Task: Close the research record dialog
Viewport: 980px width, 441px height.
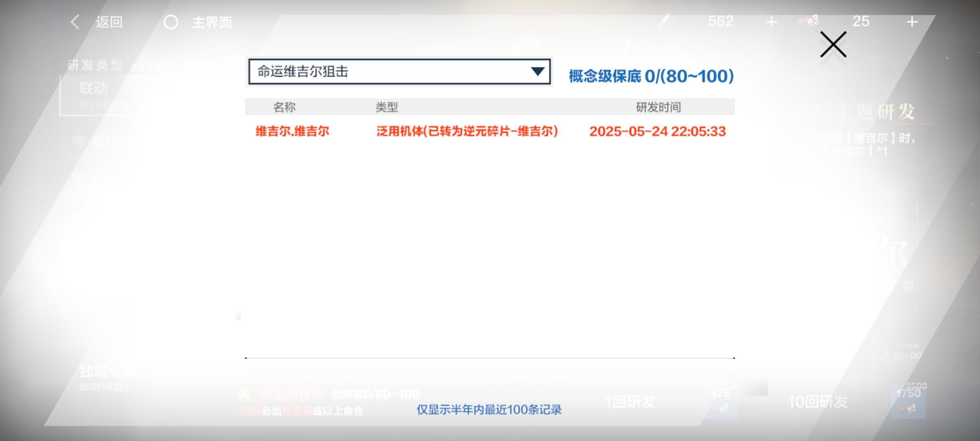Action: (x=833, y=45)
